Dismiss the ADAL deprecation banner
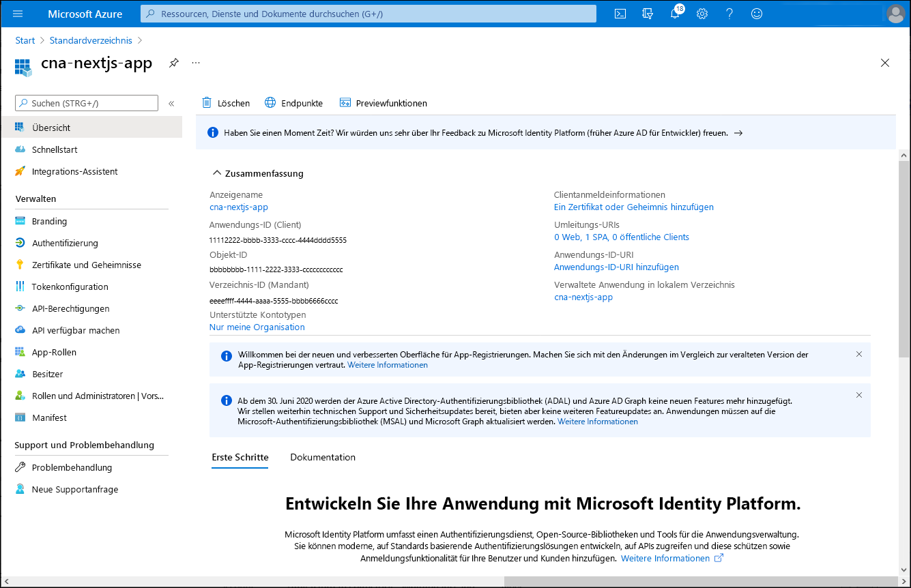This screenshot has height=588, width=911. pyautogui.click(x=859, y=395)
